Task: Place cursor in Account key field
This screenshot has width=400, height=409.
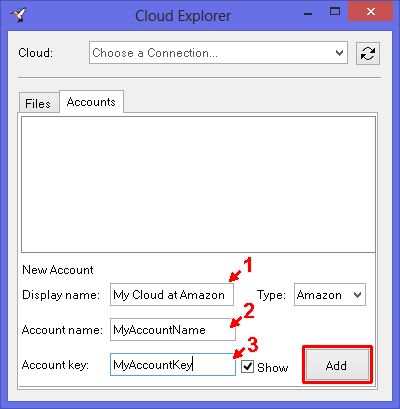Action: tap(173, 365)
